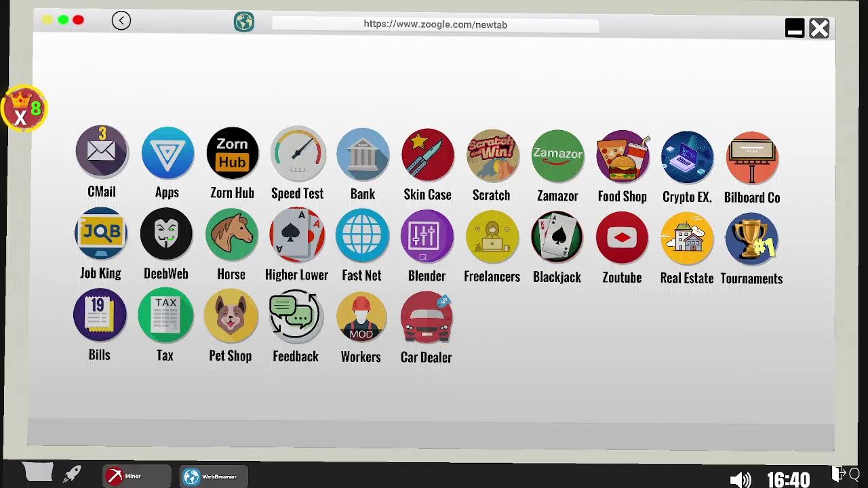This screenshot has height=488, width=868.
Task: Launch Zorn Hub icon
Action: point(232,153)
